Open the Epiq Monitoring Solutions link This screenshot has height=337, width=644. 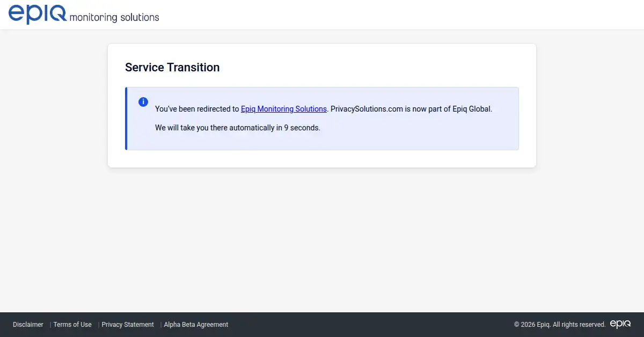pyautogui.click(x=284, y=109)
